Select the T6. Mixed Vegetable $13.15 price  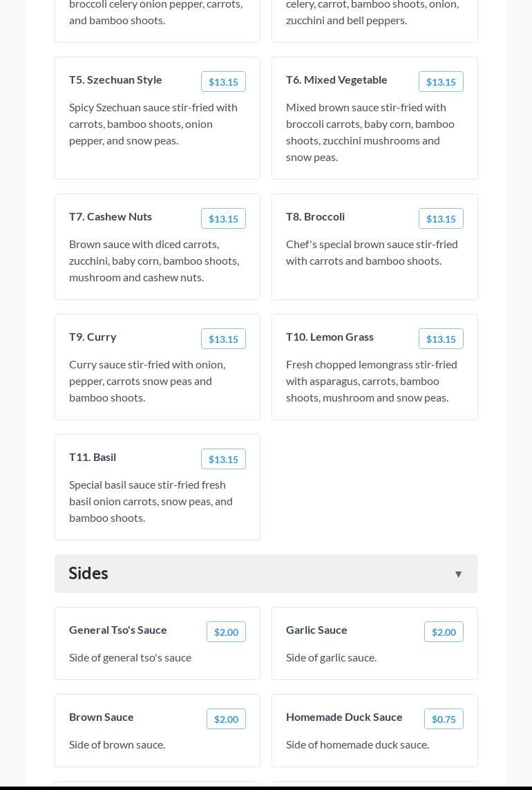pyautogui.click(x=441, y=82)
